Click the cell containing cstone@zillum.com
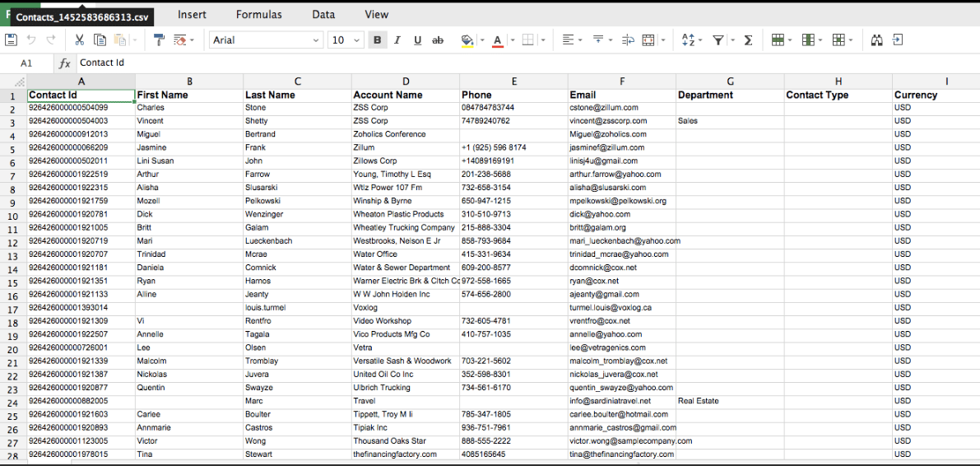This screenshot has height=466, width=980. tap(621, 108)
